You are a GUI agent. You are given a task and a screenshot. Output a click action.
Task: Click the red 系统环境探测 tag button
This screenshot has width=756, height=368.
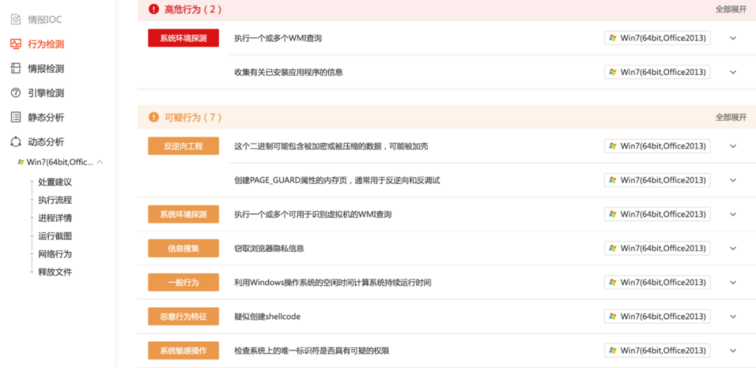point(183,38)
